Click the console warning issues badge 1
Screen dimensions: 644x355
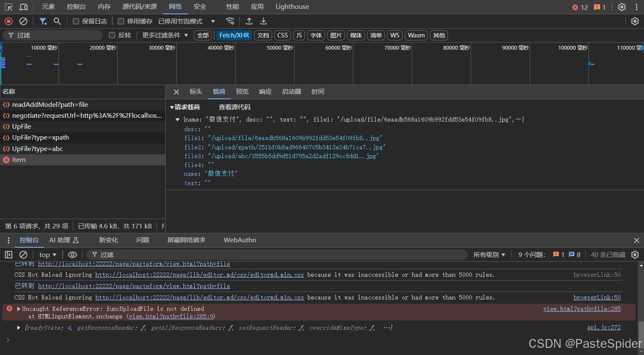(x=559, y=254)
